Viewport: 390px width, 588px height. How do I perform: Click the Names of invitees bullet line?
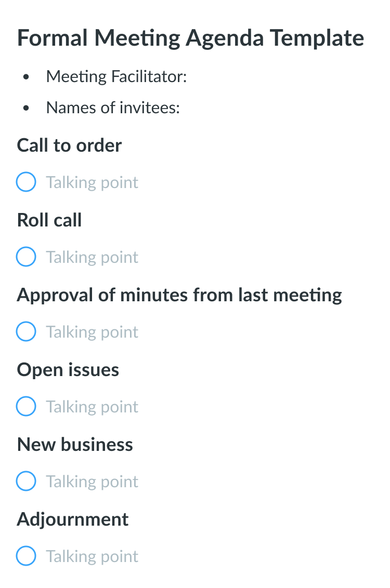(113, 108)
